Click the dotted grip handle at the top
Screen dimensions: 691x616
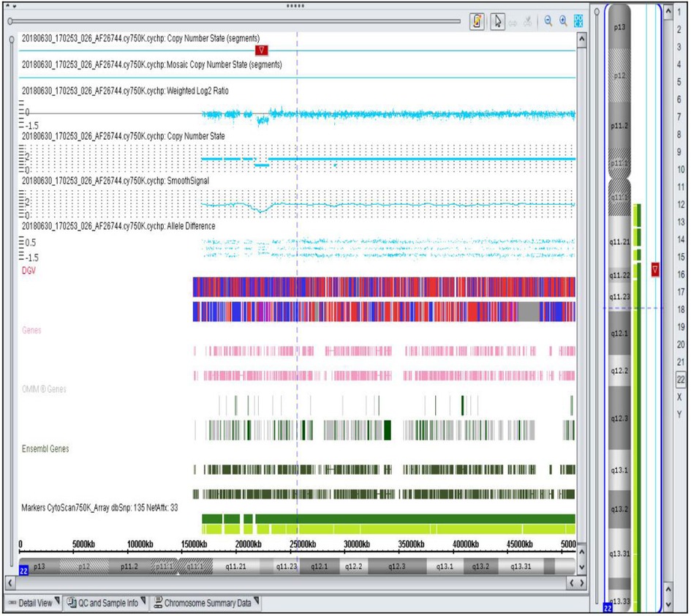tap(295, 6)
